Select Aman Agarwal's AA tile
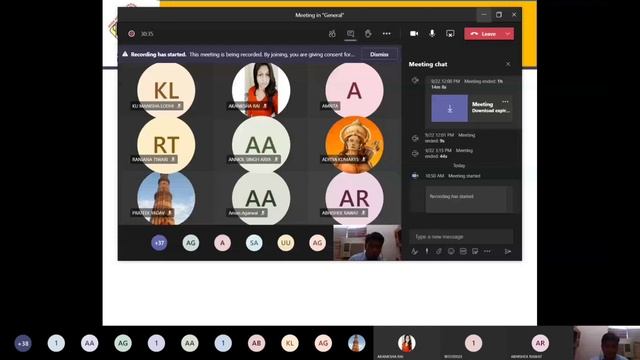The height and width of the screenshot is (360, 640). (x=261, y=198)
